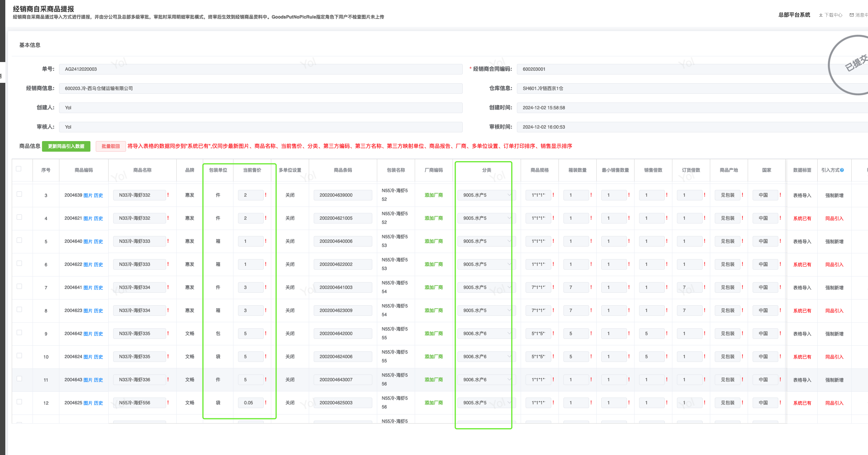Click red warning mark beside row 12 当前售价
Image resolution: width=868 pixels, height=455 pixels.
pyautogui.click(x=266, y=403)
